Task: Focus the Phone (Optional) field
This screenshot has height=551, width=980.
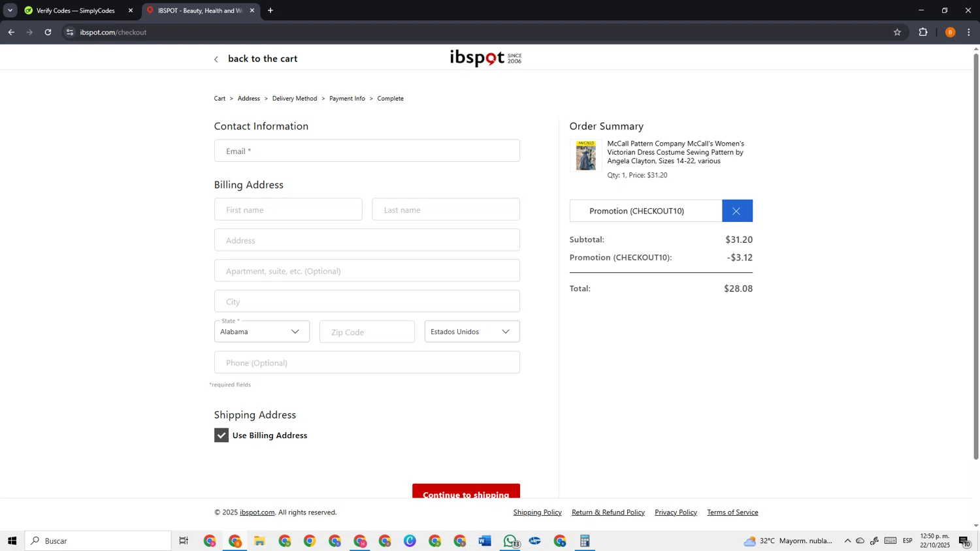Action: (x=367, y=362)
